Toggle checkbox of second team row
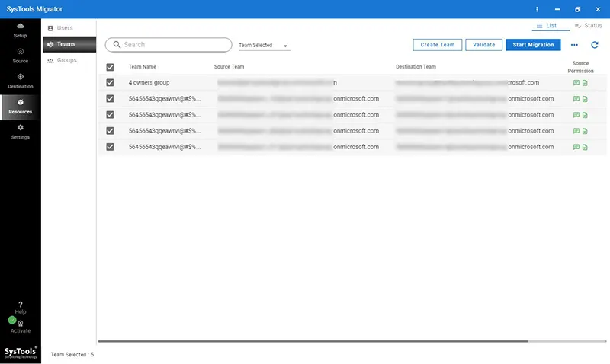610x364 pixels. click(110, 99)
